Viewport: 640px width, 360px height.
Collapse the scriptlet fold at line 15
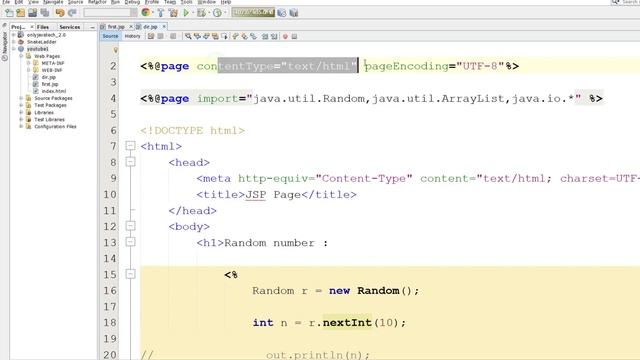(x=130, y=274)
